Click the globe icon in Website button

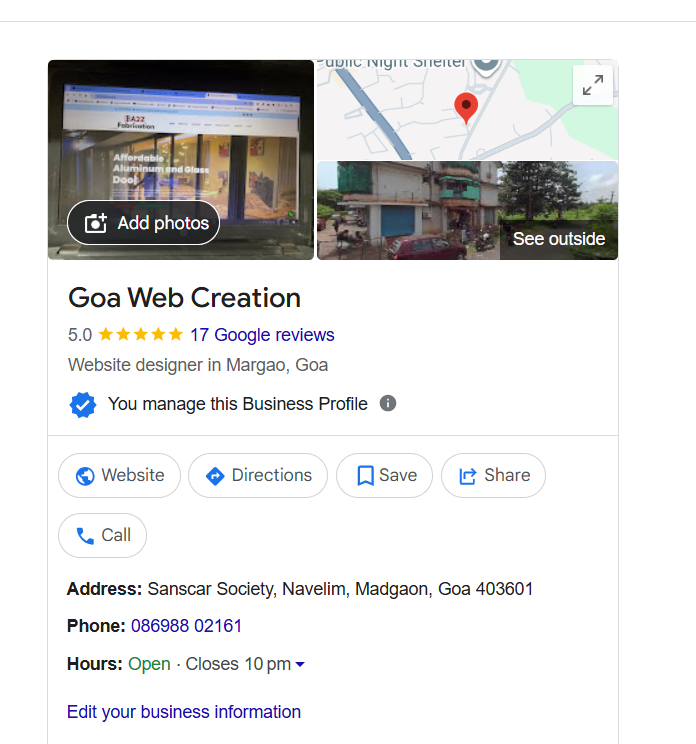85,476
